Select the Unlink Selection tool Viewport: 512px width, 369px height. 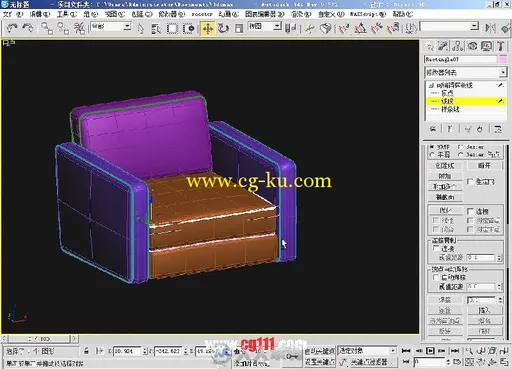63,28
